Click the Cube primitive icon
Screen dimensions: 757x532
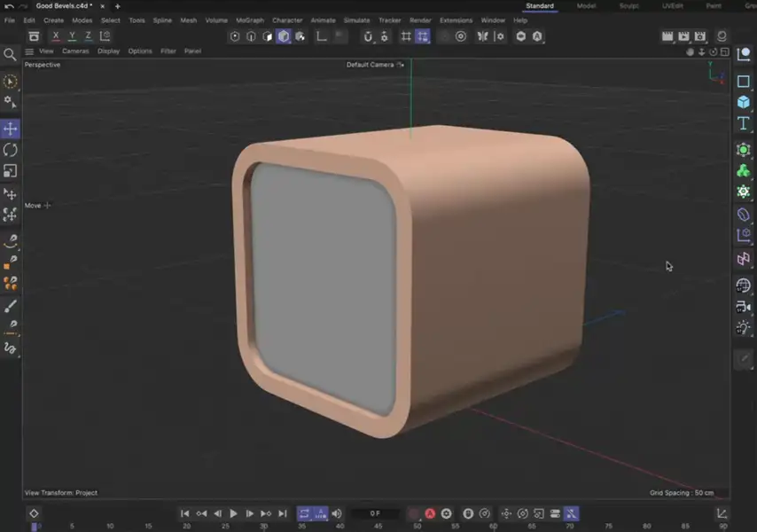[x=744, y=102]
